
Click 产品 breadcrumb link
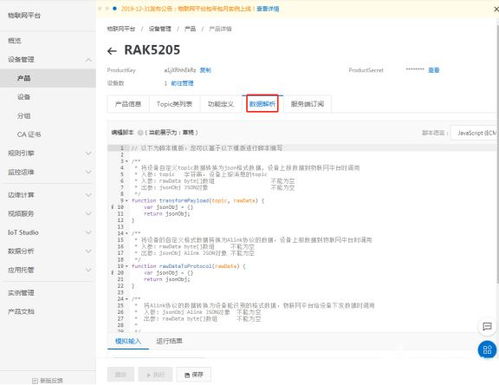coord(190,29)
